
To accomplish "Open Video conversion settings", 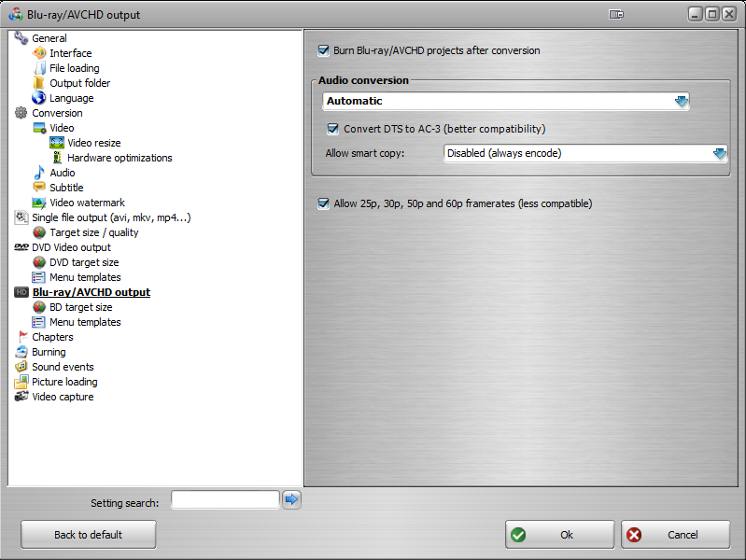I will click(x=62, y=128).
